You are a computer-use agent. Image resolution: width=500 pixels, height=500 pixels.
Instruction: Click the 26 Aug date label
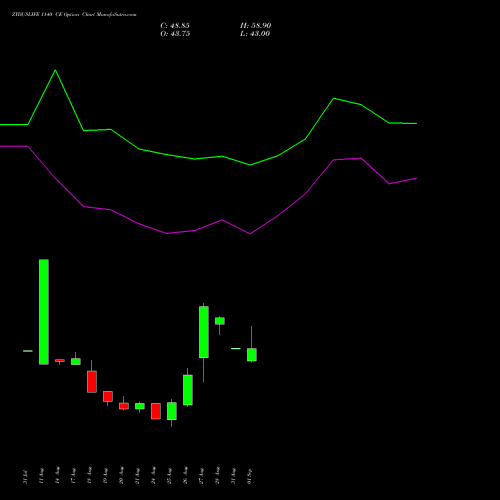coord(185,476)
